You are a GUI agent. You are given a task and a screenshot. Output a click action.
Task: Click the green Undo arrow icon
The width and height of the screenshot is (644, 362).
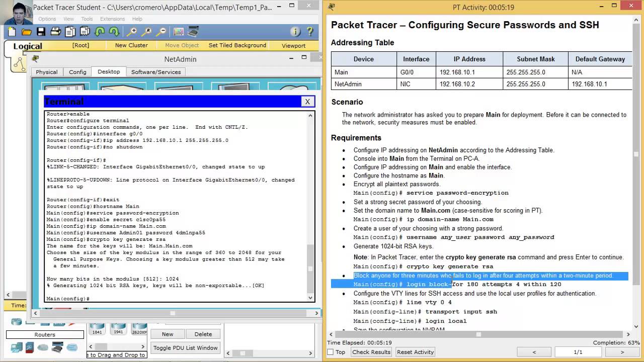(x=100, y=32)
